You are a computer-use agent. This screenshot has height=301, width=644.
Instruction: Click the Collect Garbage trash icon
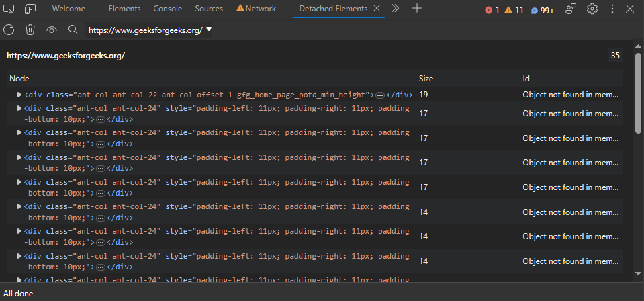[30, 30]
